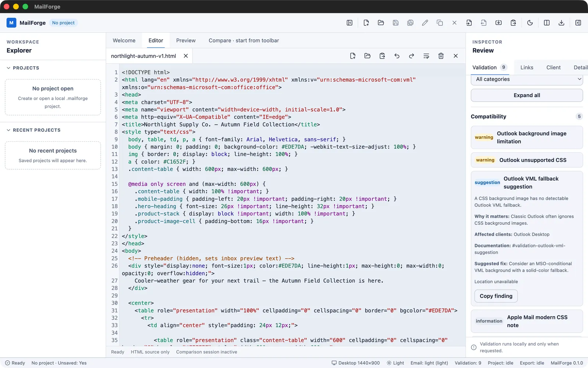Collapse Outlook VML fallback suggestion finding
This screenshot has height=368, width=588.
click(527, 183)
